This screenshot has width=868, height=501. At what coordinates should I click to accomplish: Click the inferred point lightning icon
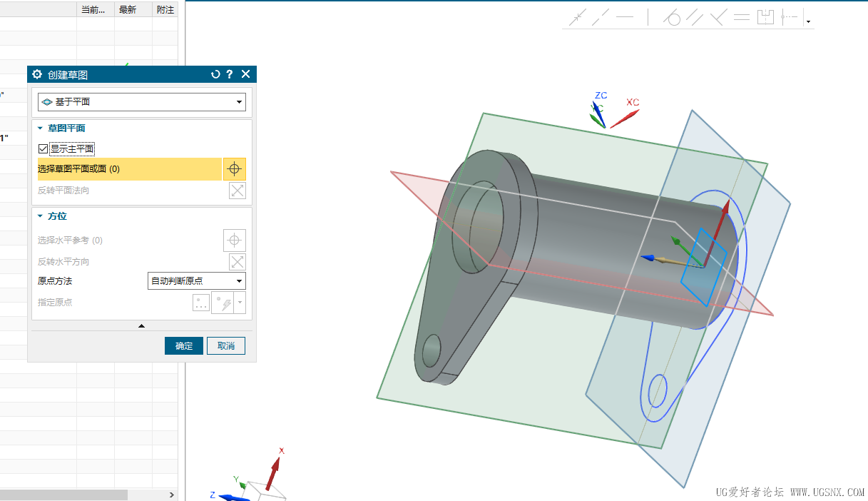223,303
